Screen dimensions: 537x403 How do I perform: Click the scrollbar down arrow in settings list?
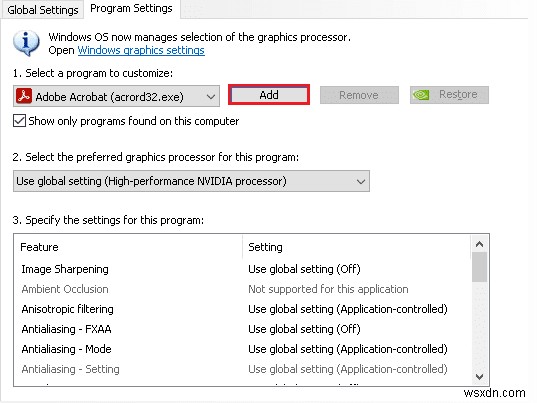click(x=479, y=377)
